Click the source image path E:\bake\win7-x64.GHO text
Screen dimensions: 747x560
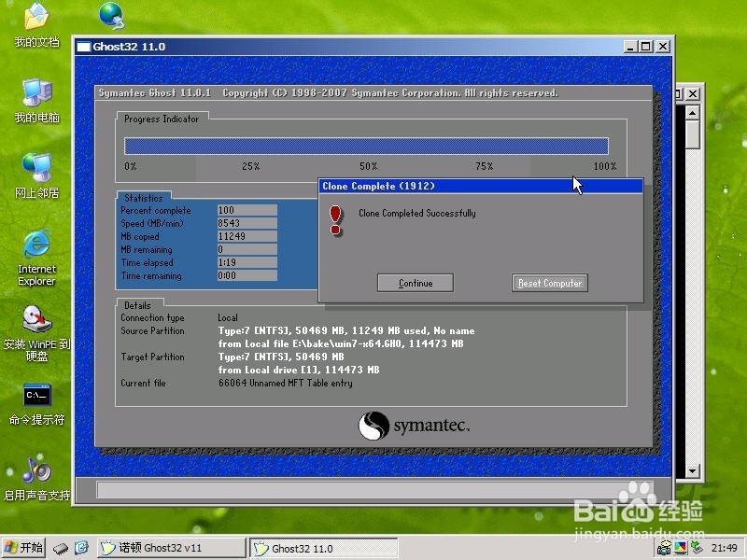pyautogui.click(x=346, y=343)
